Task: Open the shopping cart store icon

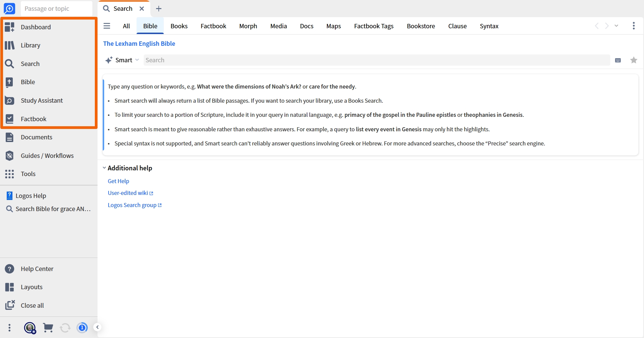Action: (x=48, y=328)
